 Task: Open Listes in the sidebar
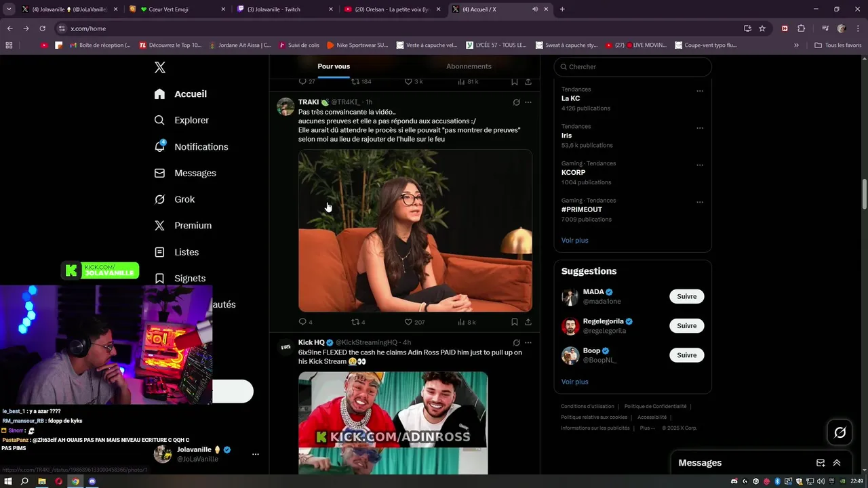tap(176, 252)
